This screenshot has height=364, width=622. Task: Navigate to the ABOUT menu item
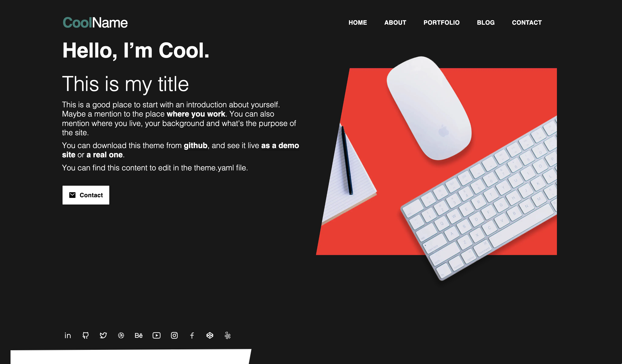395,23
